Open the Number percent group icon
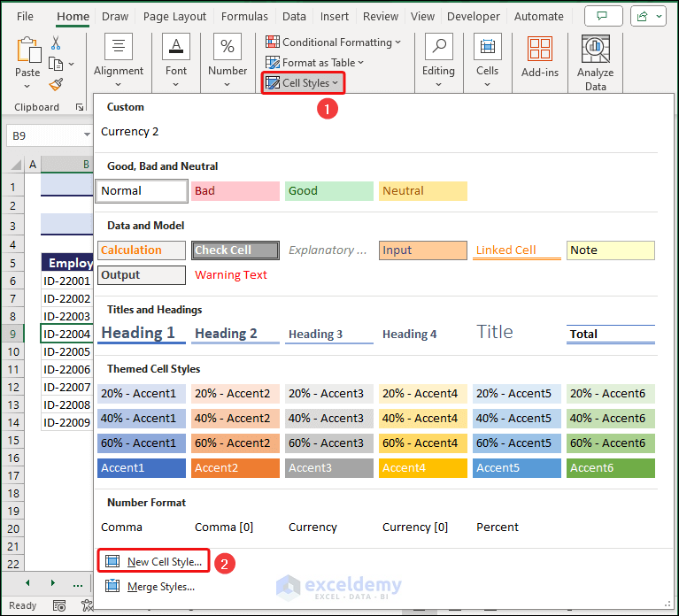679x616 pixels. tap(228, 46)
